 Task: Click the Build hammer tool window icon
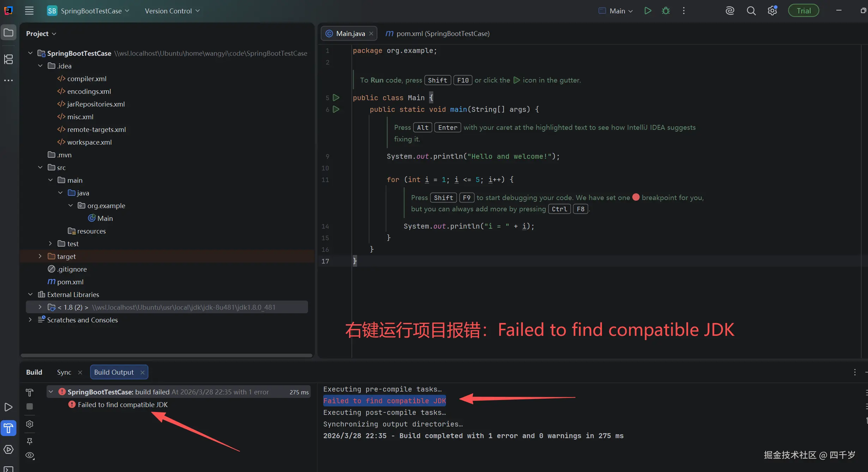8,428
